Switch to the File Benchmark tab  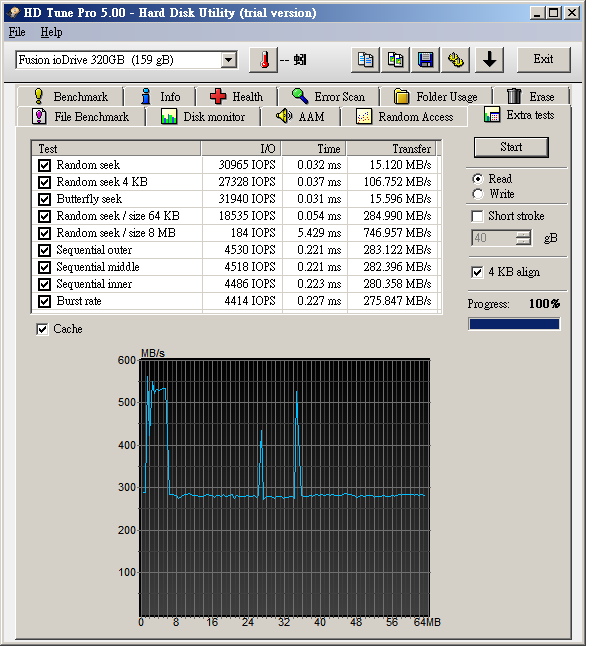click(x=81, y=117)
